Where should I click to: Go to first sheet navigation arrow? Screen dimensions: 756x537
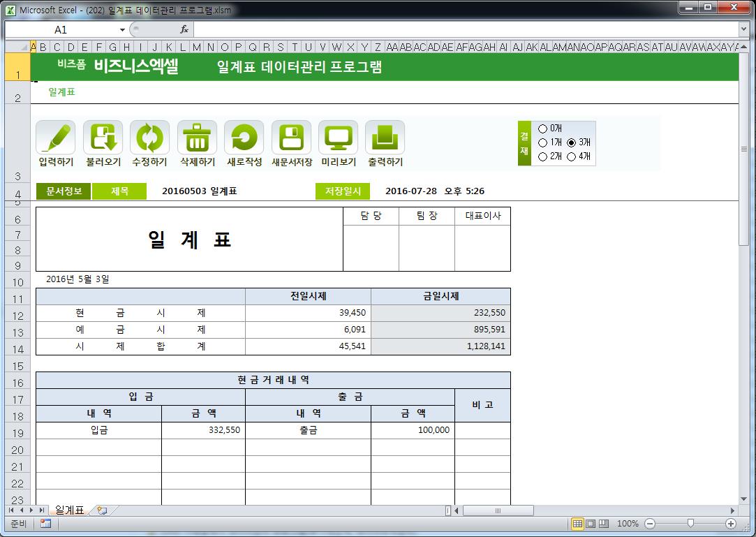11,510
